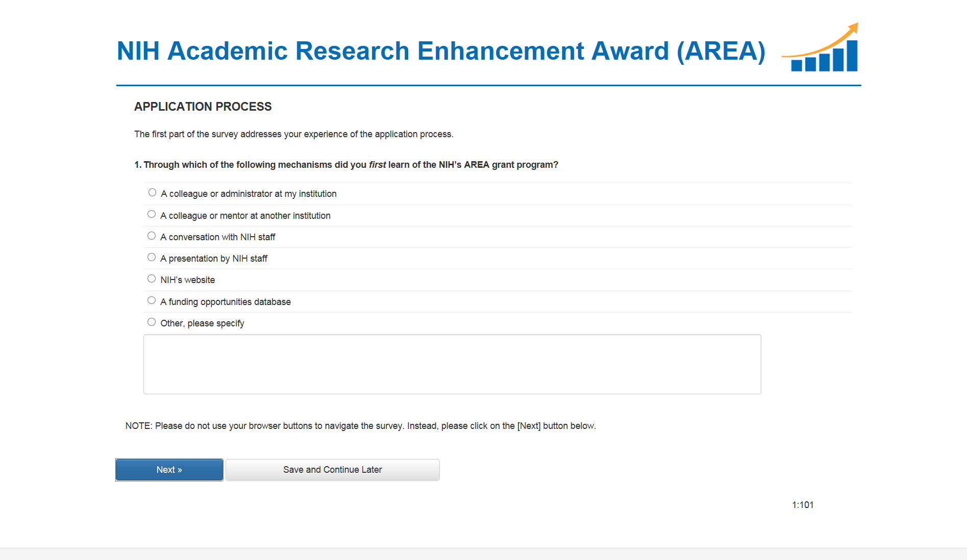
Task: Click the NOTE about browser buttons text
Action: (x=360, y=426)
